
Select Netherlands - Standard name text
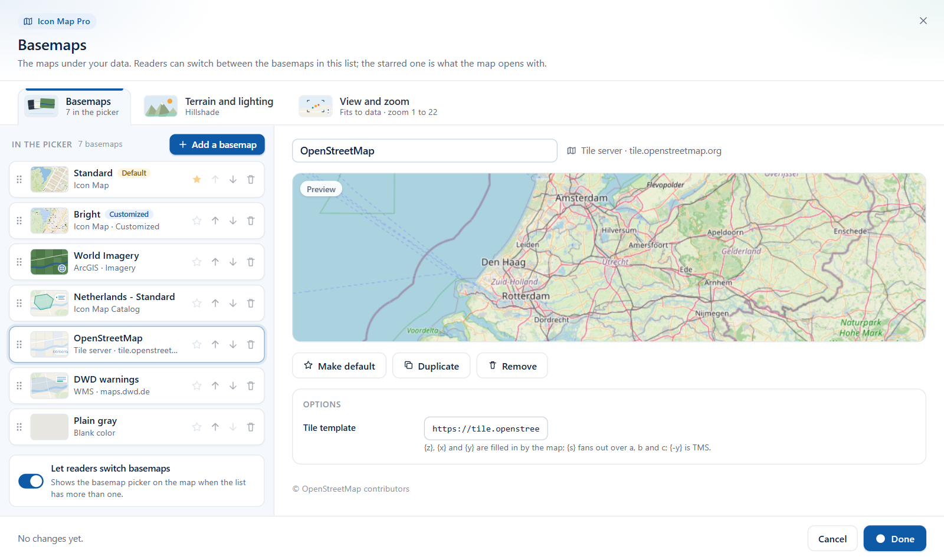124,297
